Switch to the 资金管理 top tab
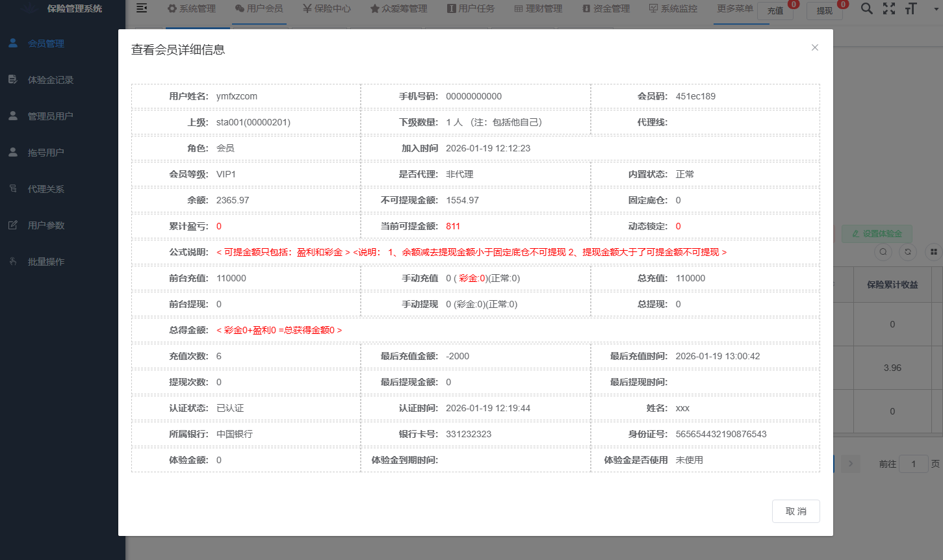943x560 pixels. click(606, 8)
